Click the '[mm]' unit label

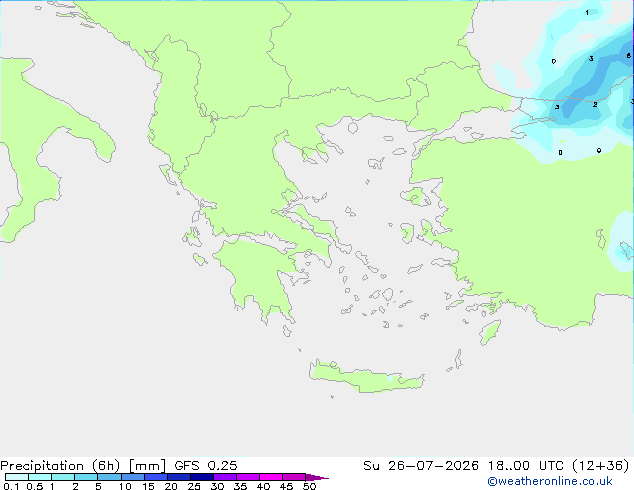point(147,466)
